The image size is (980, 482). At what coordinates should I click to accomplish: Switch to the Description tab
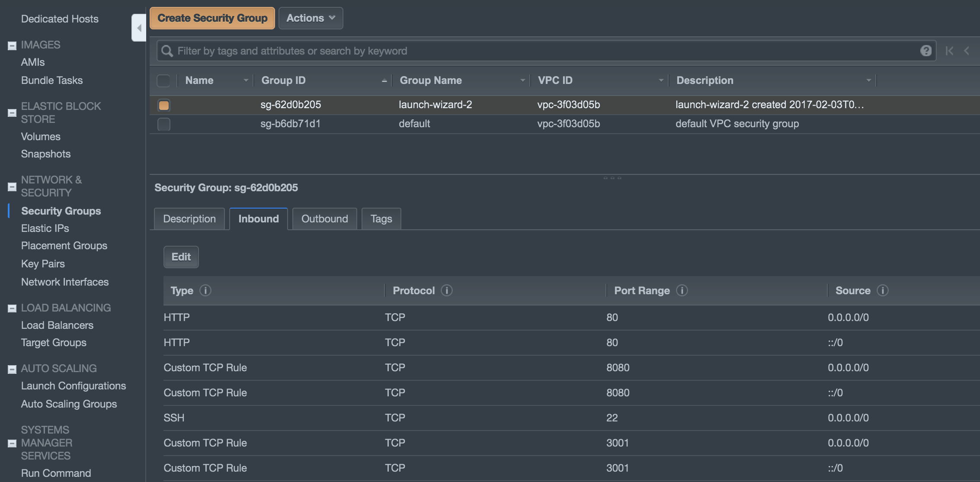[189, 219]
